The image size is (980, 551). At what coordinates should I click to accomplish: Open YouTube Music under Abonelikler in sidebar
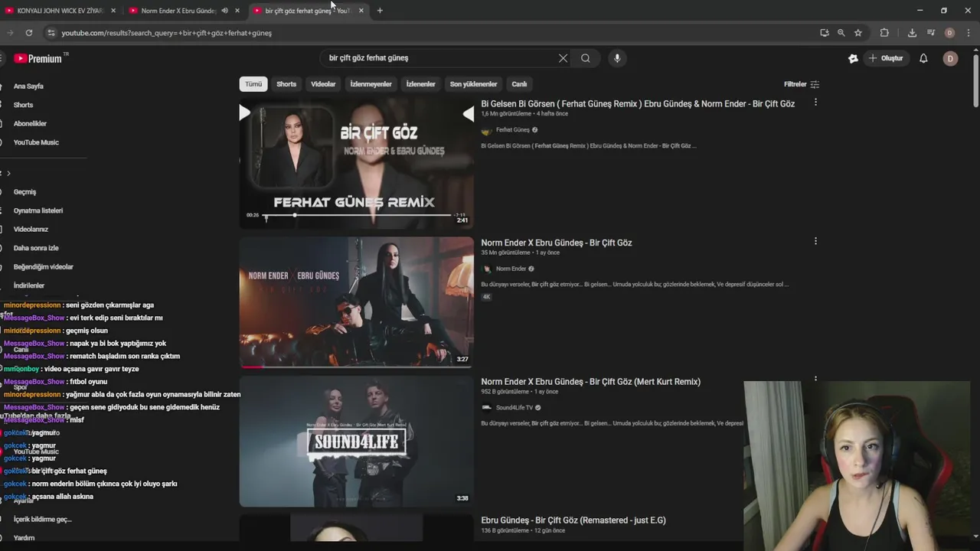coord(36,142)
